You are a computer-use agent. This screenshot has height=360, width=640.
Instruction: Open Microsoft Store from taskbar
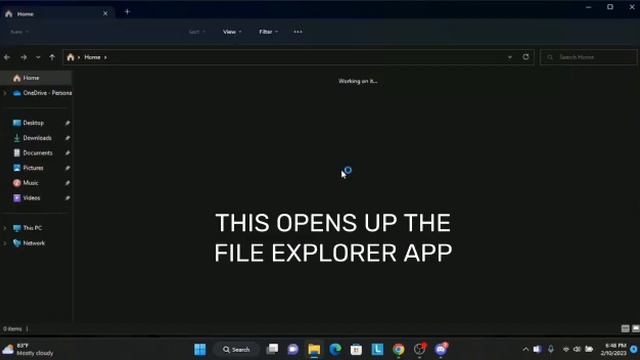[x=356, y=349]
